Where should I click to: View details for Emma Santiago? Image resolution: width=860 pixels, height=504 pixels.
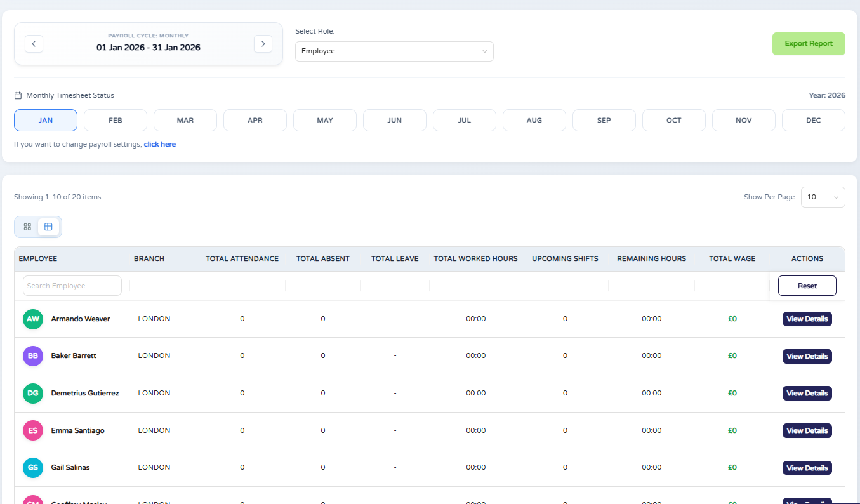tap(807, 431)
